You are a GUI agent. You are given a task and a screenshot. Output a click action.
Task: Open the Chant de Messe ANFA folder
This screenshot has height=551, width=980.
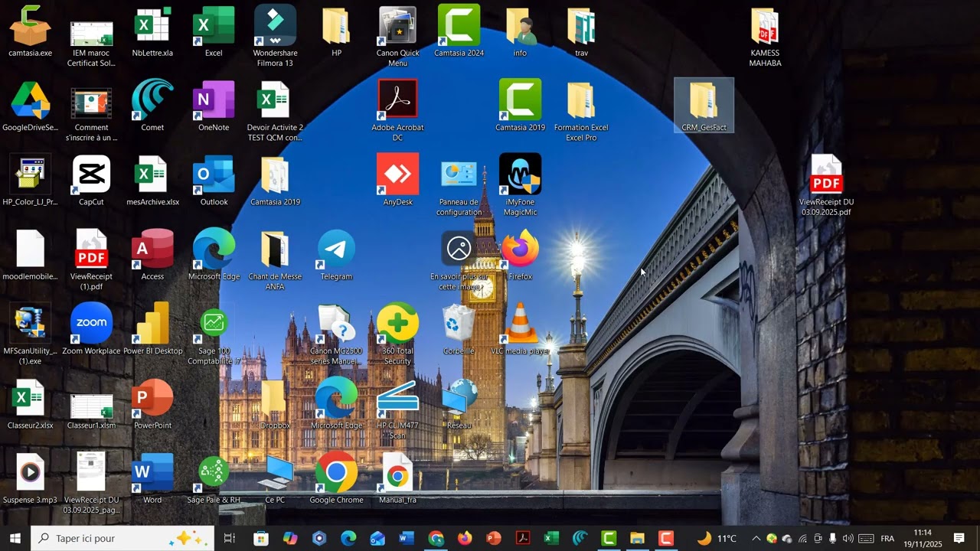[x=275, y=260]
